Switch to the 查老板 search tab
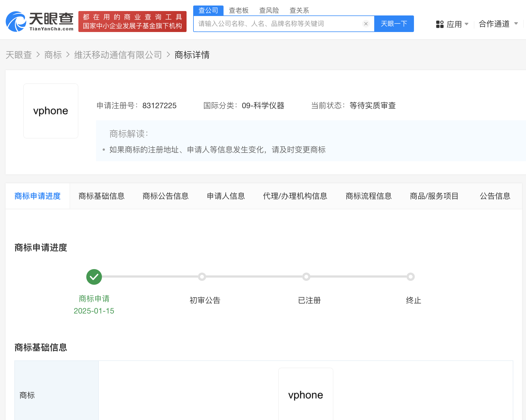 [238, 10]
